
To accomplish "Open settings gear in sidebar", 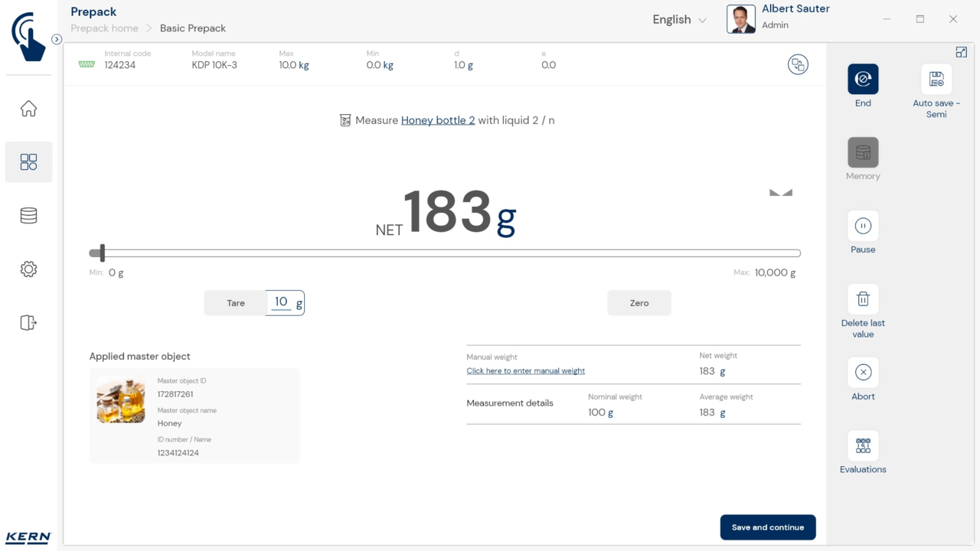I will tap(28, 269).
